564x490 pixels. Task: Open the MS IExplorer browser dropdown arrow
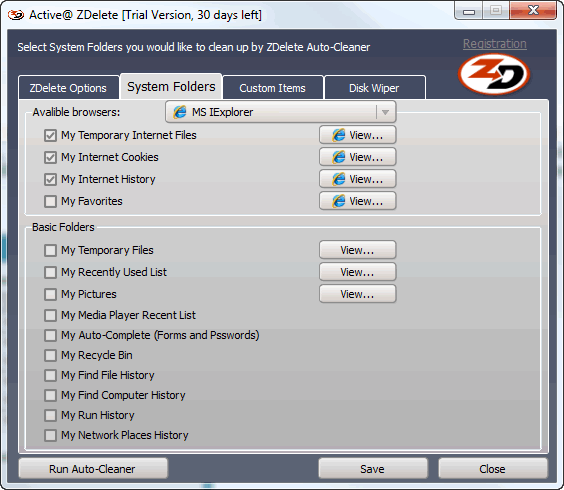(385, 112)
